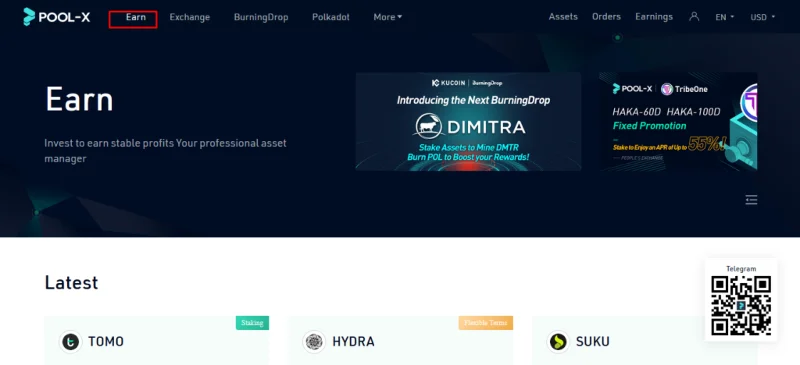Open the Polkadot menu item
Image resolution: width=800 pixels, height=365 pixels.
[331, 17]
